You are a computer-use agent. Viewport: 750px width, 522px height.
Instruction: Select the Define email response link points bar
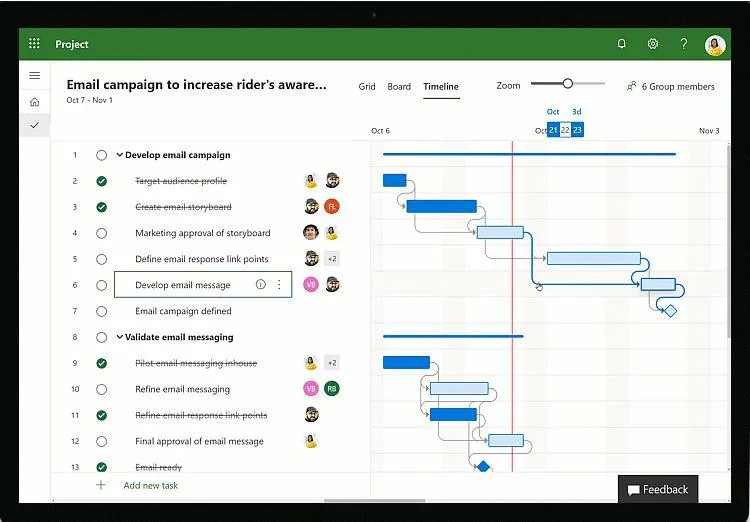point(594,258)
